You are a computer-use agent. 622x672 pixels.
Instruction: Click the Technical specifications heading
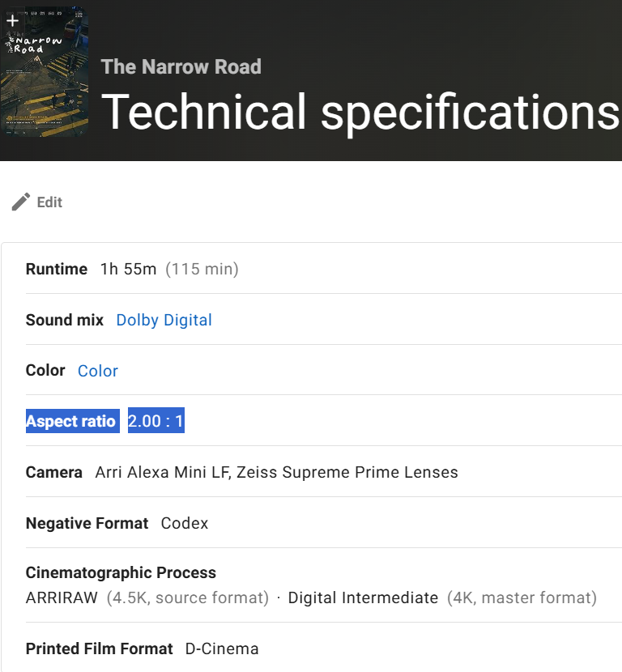pyautogui.click(x=361, y=113)
